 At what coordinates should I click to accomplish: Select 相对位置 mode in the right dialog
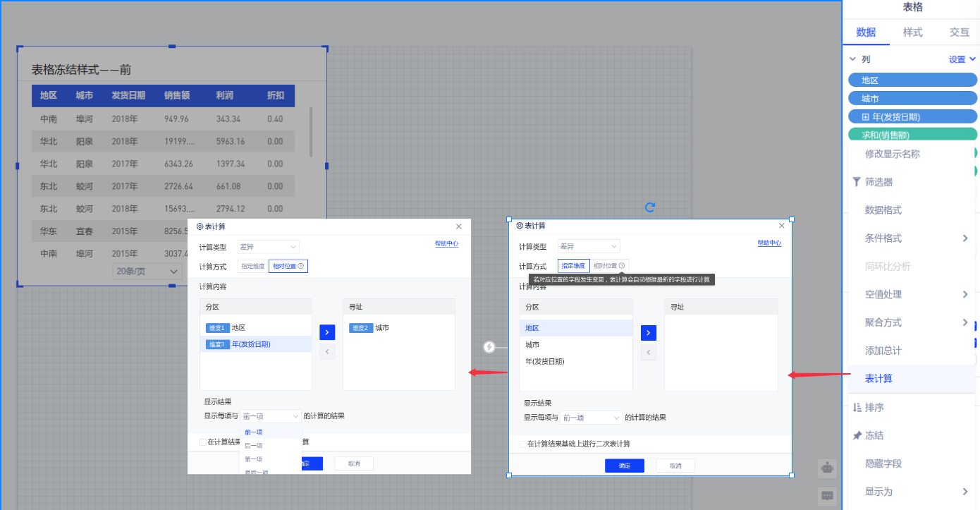608,266
